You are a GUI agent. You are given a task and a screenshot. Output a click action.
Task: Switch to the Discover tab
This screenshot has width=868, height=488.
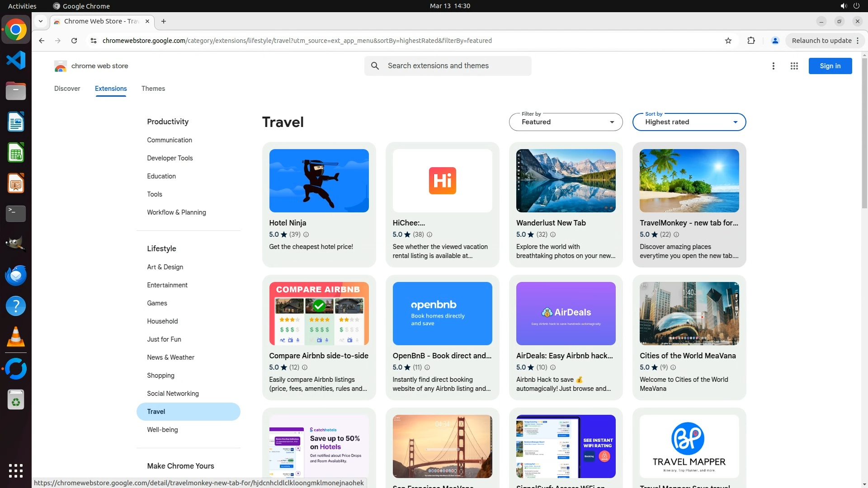pos(67,89)
